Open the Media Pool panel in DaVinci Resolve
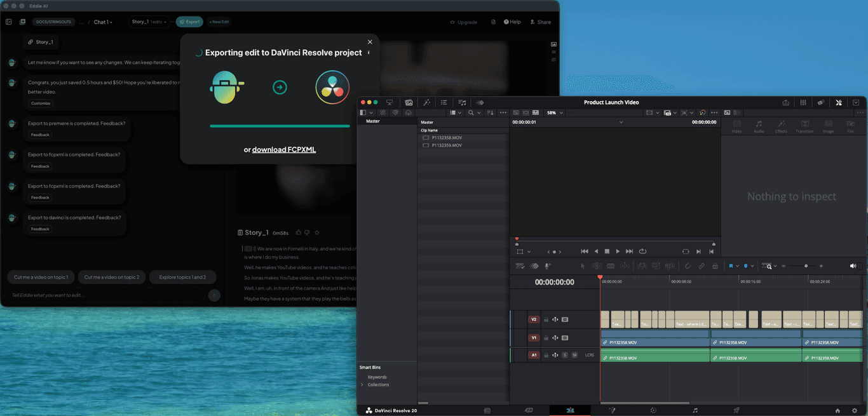 pos(409,102)
